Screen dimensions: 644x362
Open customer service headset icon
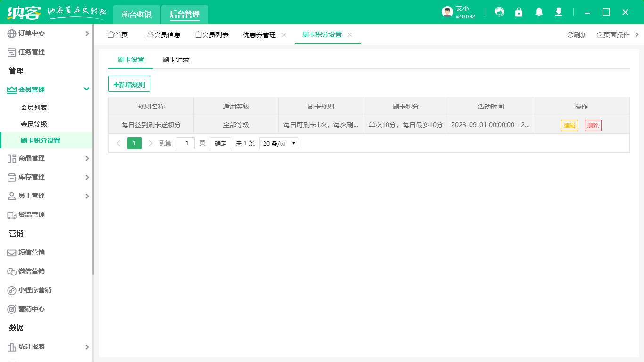(499, 12)
